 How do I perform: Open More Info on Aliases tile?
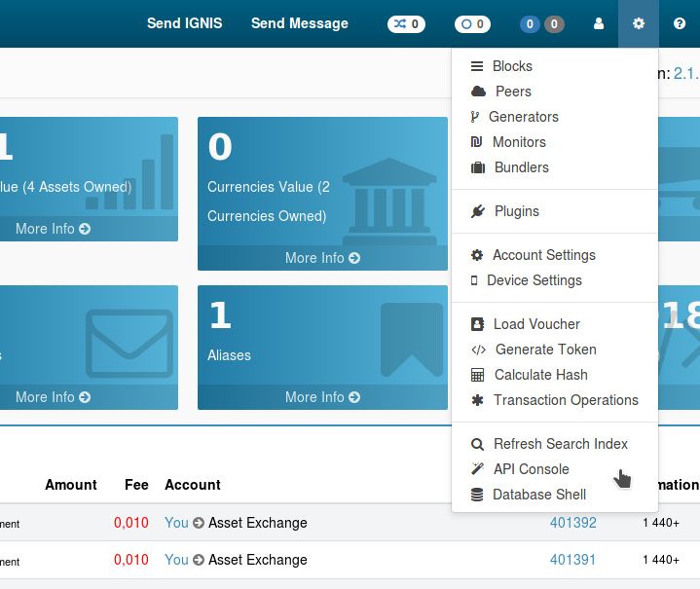[322, 397]
